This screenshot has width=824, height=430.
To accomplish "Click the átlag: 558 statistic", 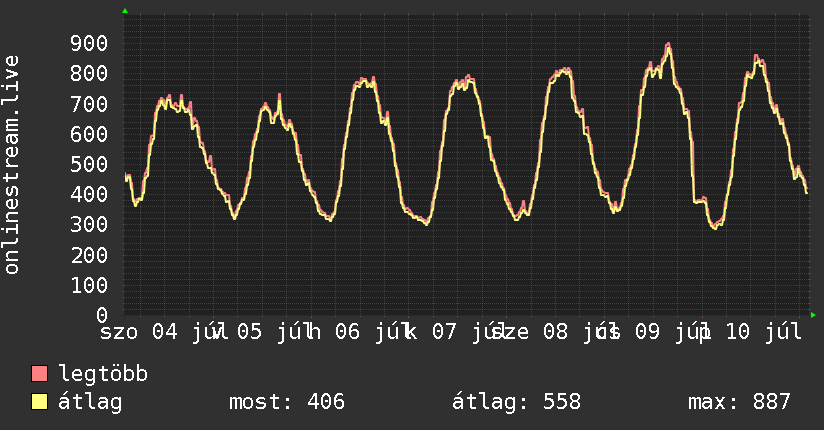I will [x=517, y=402].
